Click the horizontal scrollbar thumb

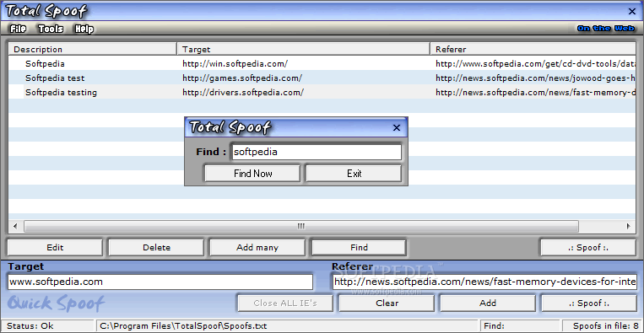click(x=301, y=226)
